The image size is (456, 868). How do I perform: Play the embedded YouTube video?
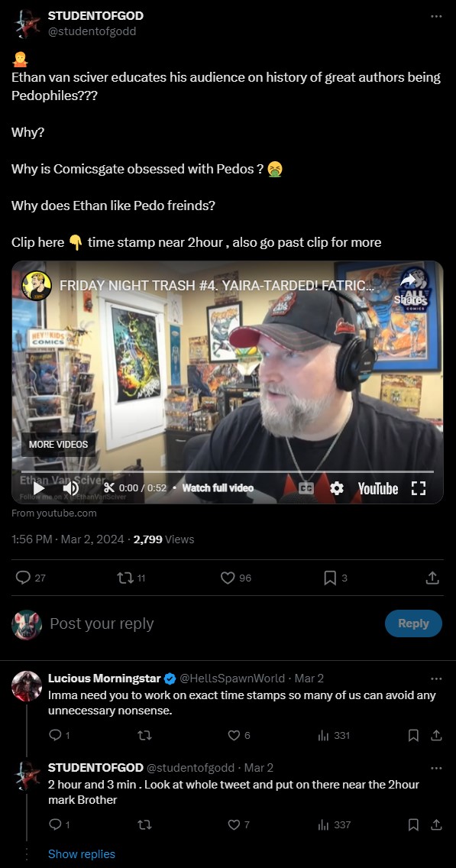coord(39,488)
